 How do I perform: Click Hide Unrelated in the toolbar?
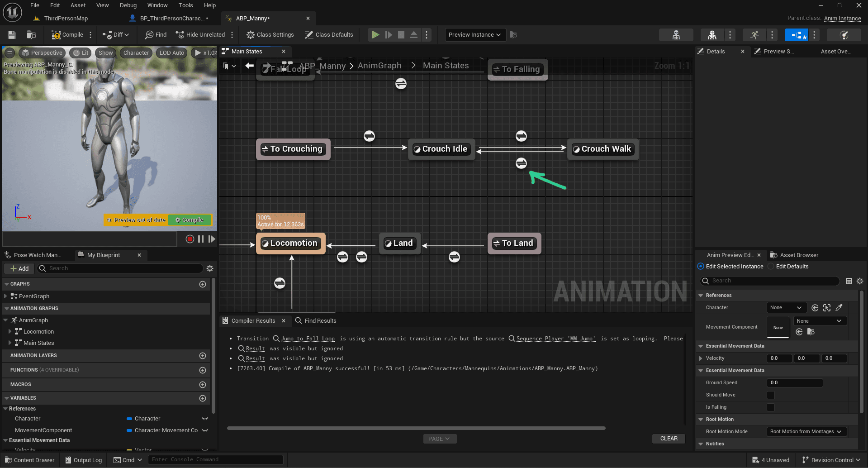click(200, 35)
